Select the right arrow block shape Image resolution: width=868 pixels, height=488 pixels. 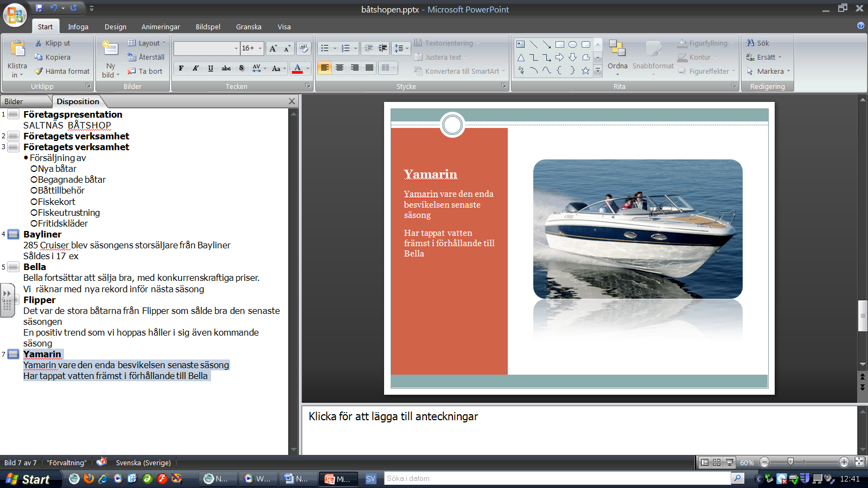coord(560,57)
